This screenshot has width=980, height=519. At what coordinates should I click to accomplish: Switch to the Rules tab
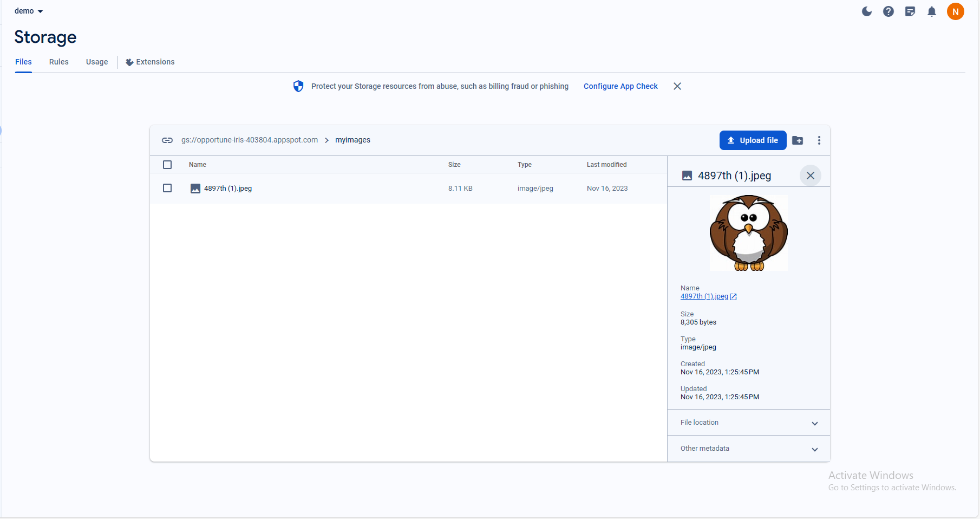(x=59, y=62)
